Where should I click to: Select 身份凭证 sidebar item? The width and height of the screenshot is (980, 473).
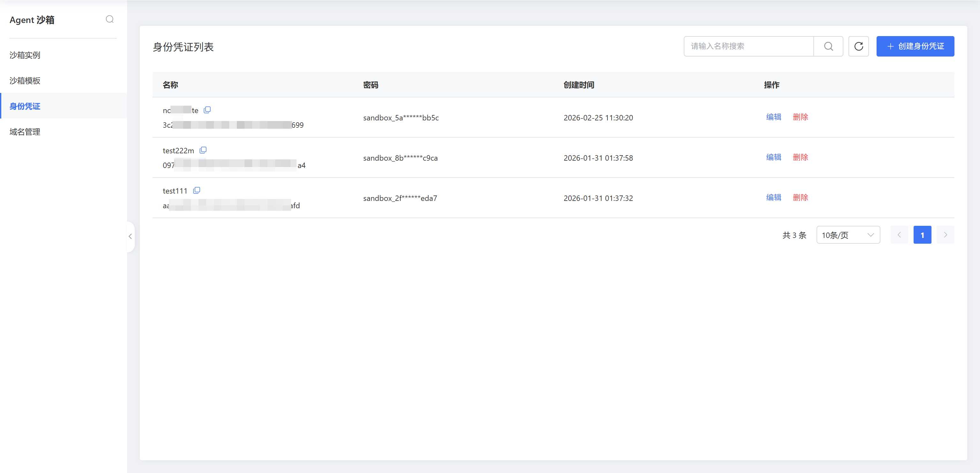pyautogui.click(x=25, y=106)
